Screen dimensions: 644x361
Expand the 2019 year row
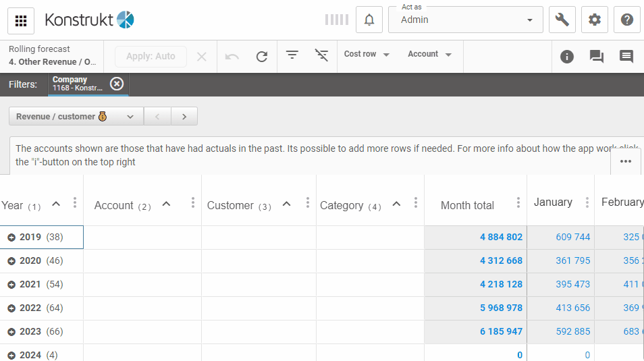pyautogui.click(x=11, y=238)
